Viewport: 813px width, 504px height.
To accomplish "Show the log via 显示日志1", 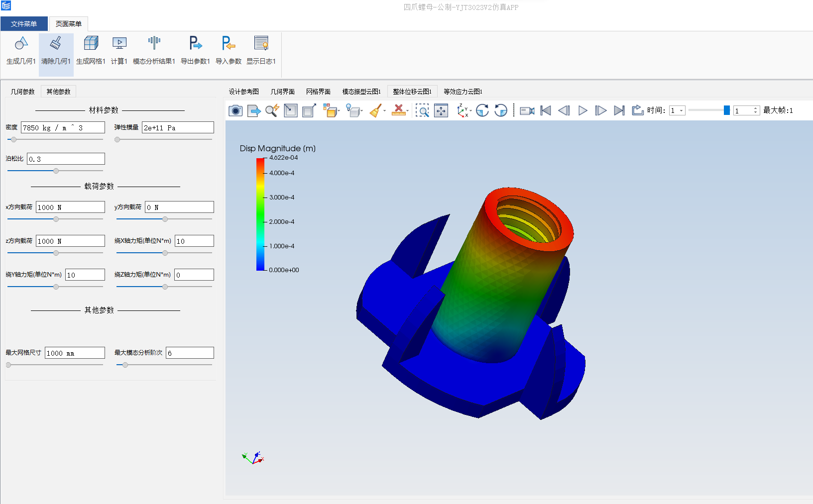I will pyautogui.click(x=261, y=44).
